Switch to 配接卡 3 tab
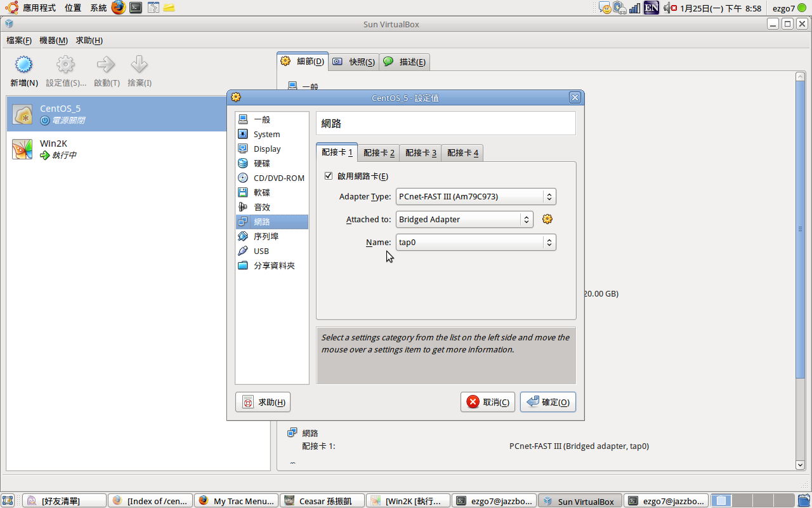 click(421, 152)
